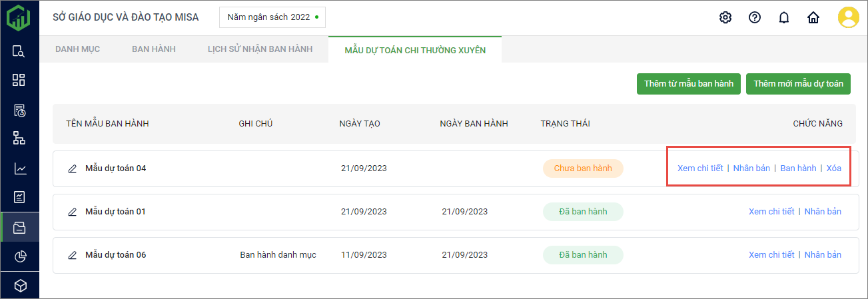Open the line chart sidebar icon

pos(19,168)
